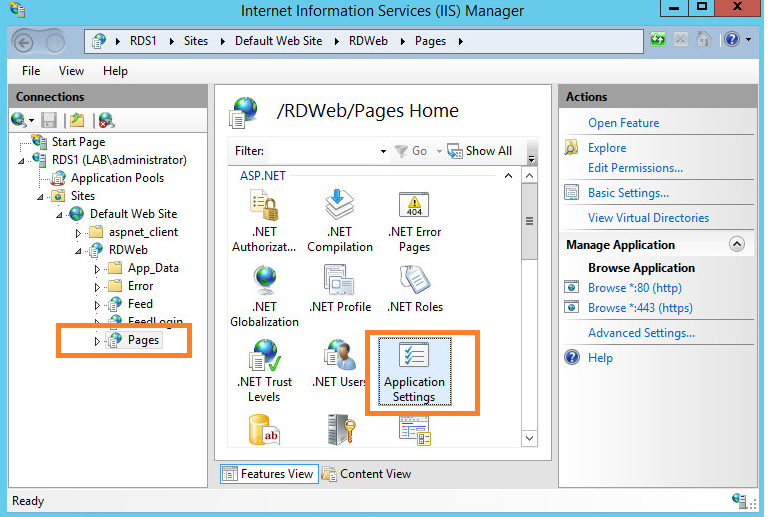Open the .NET Authorization Rules feature
This screenshot has width=773, height=517.
[264, 222]
